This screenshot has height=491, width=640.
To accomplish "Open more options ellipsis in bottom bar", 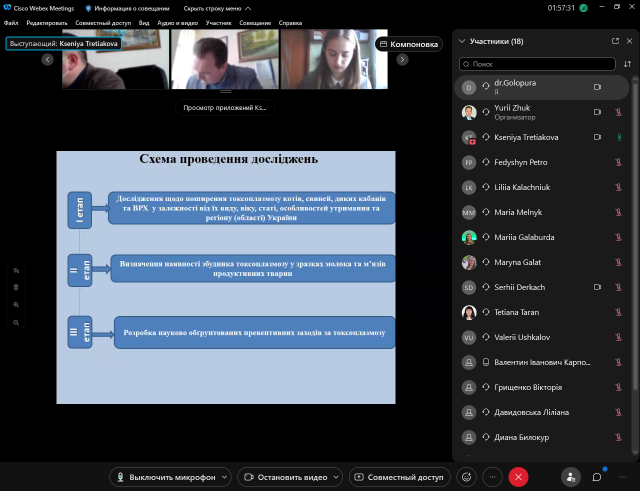I will [x=493, y=477].
